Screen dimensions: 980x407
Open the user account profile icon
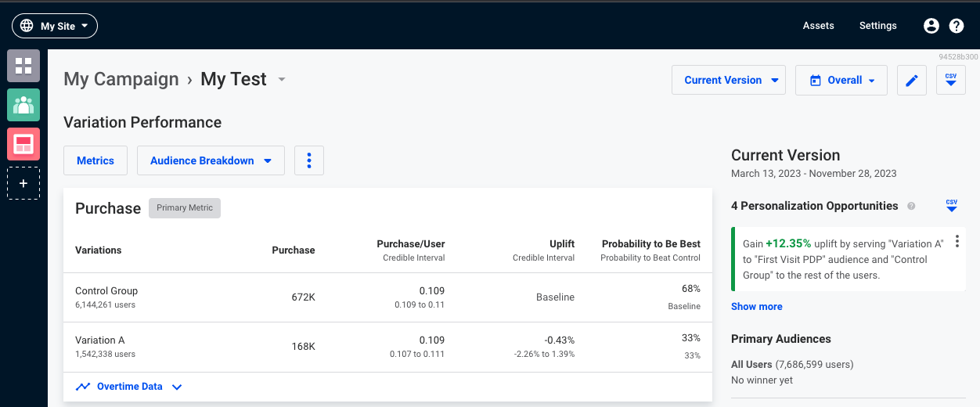coord(931,26)
